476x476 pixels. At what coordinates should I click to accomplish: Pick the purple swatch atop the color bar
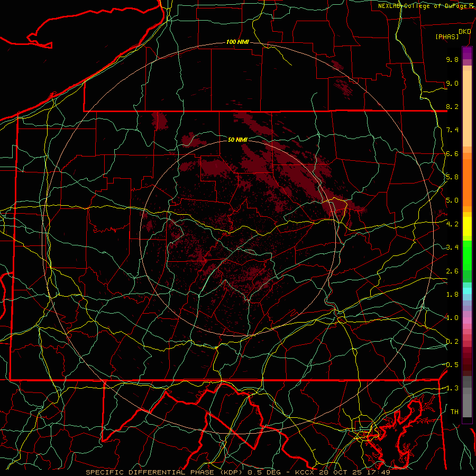pyautogui.click(x=467, y=53)
